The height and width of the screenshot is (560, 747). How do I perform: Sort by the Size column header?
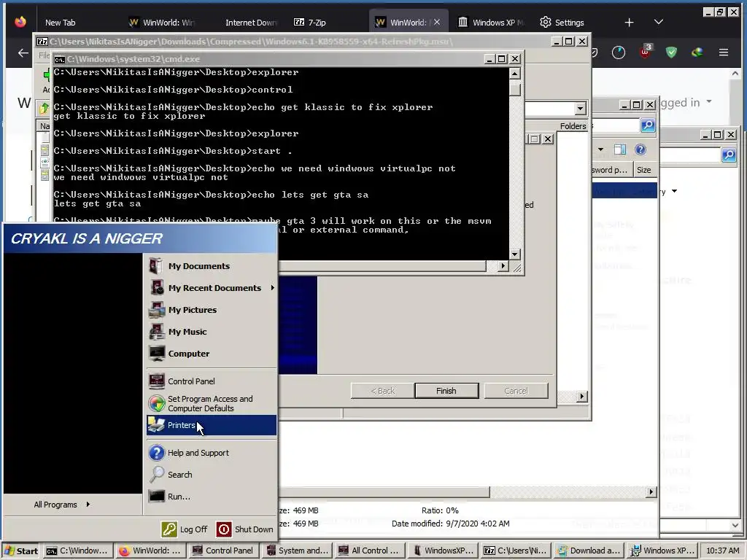click(645, 170)
